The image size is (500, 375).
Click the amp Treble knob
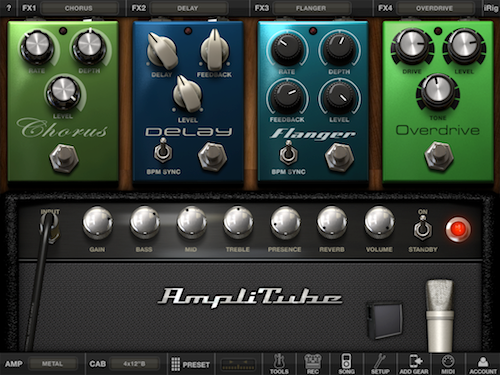tap(238, 223)
